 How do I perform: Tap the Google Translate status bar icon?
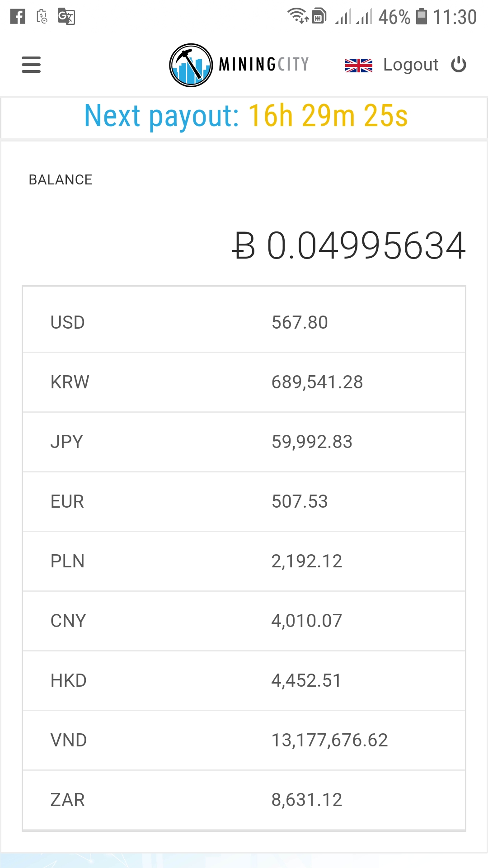[66, 17]
